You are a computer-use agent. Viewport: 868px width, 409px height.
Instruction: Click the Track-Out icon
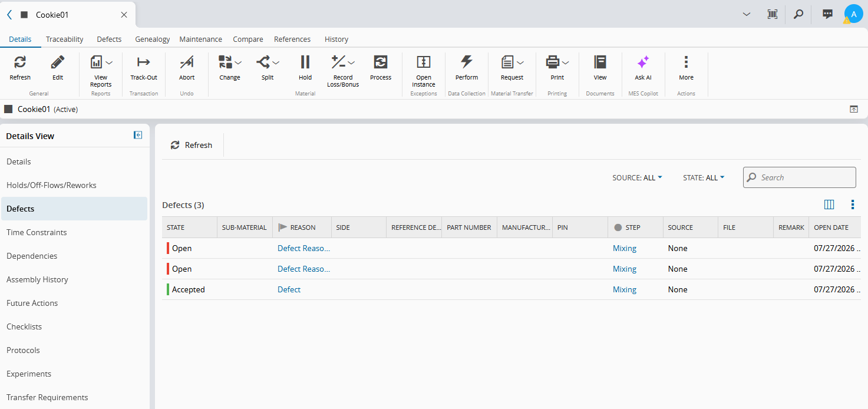(x=144, y=62)
